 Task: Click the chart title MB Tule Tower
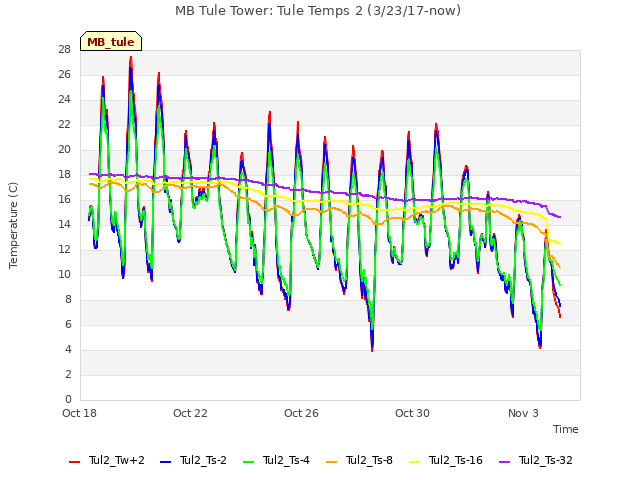pos(318,11)
